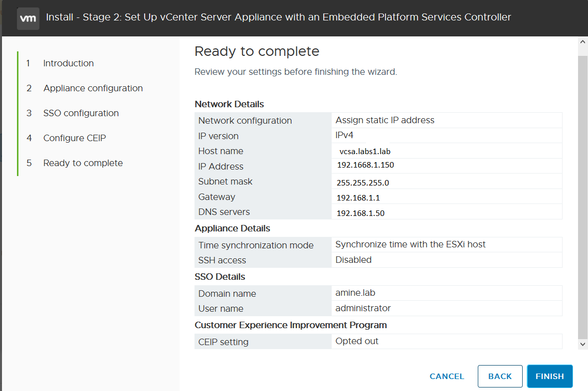This screenshot has width=588, height=391.
Task: Click the SSH access Disabled value
Action: pos(354,260)
